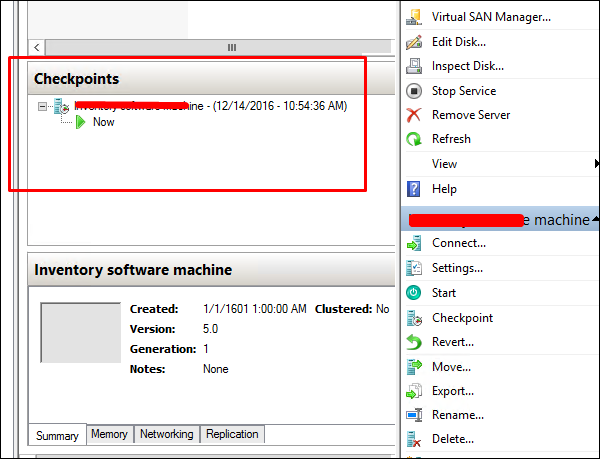Click the Inspect Disk icon

pos(414,66)
